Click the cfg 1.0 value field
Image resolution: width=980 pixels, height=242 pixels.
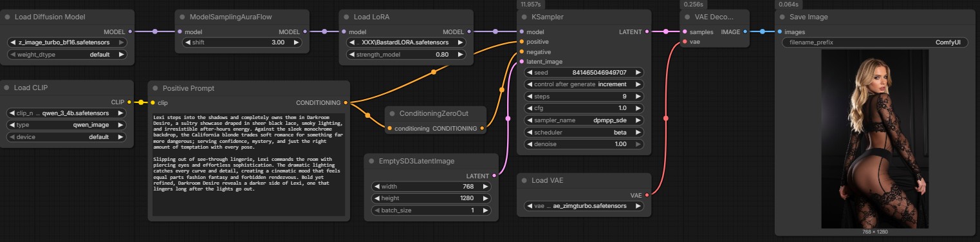pyautogui.click(x=585, y=108)
